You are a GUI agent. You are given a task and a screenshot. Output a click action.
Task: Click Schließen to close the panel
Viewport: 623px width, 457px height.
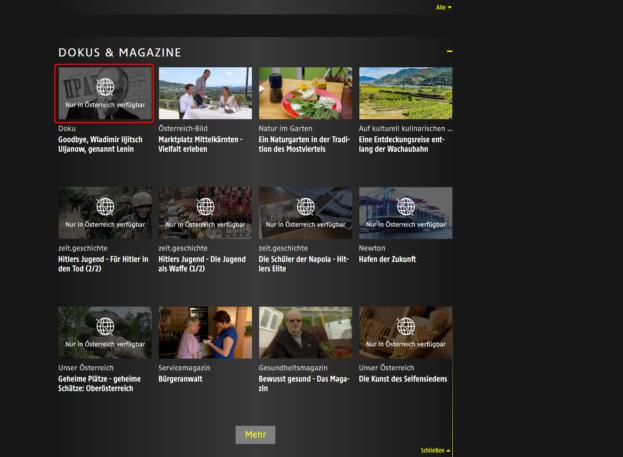[435, 450]
